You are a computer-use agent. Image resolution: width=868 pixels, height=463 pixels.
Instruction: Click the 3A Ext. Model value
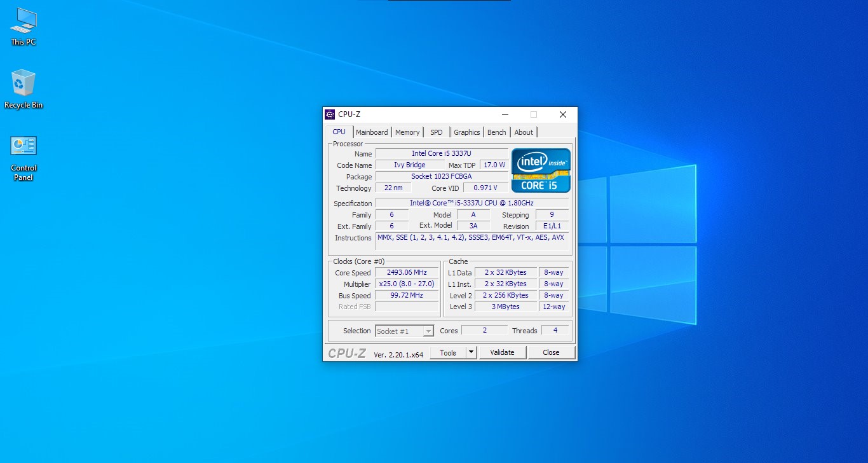click(473, 226)
